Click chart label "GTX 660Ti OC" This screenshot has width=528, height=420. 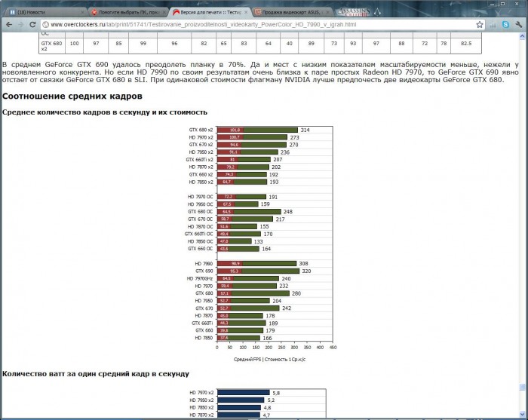click(198, 234)
